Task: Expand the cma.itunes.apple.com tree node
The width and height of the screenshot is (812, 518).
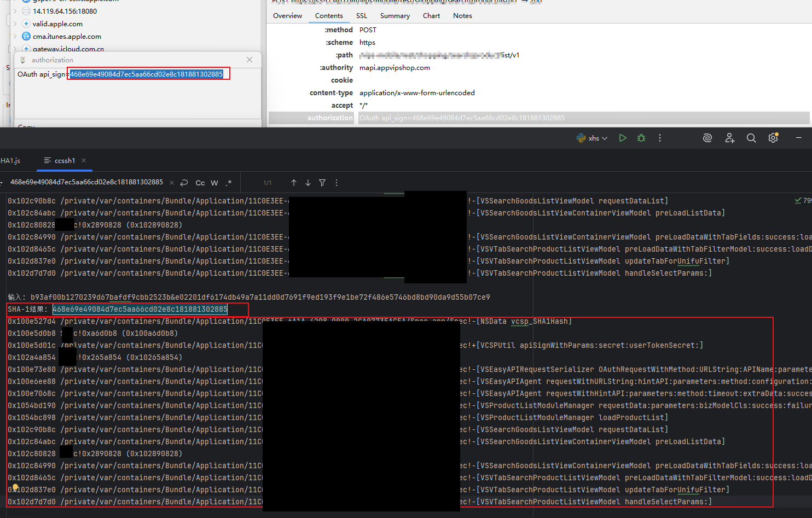Action: (x=15, y=36)
